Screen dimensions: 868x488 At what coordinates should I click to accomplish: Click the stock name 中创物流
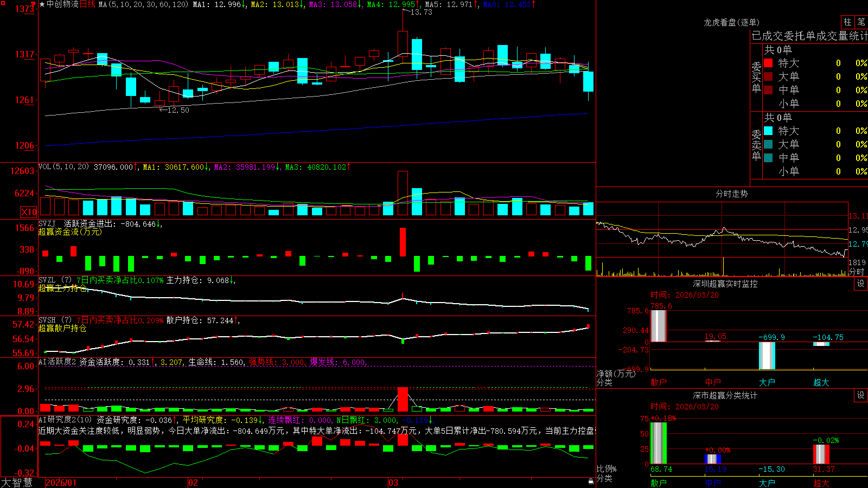62,4
